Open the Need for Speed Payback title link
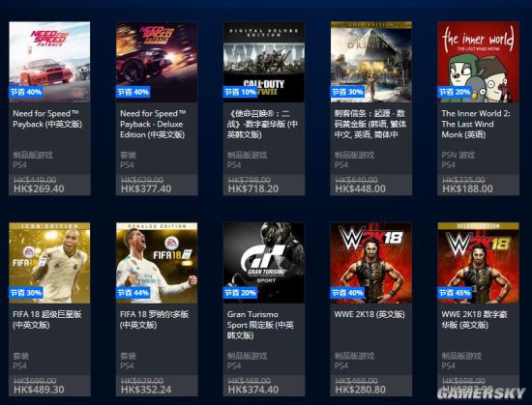532x405 pixels. pyautogui.click(x=47, y=119)
